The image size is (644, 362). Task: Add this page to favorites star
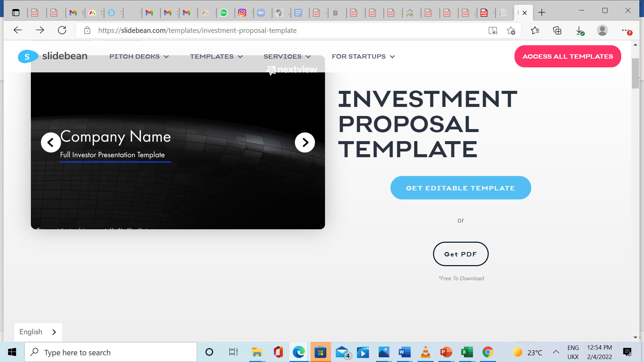[x=511, y=31]
